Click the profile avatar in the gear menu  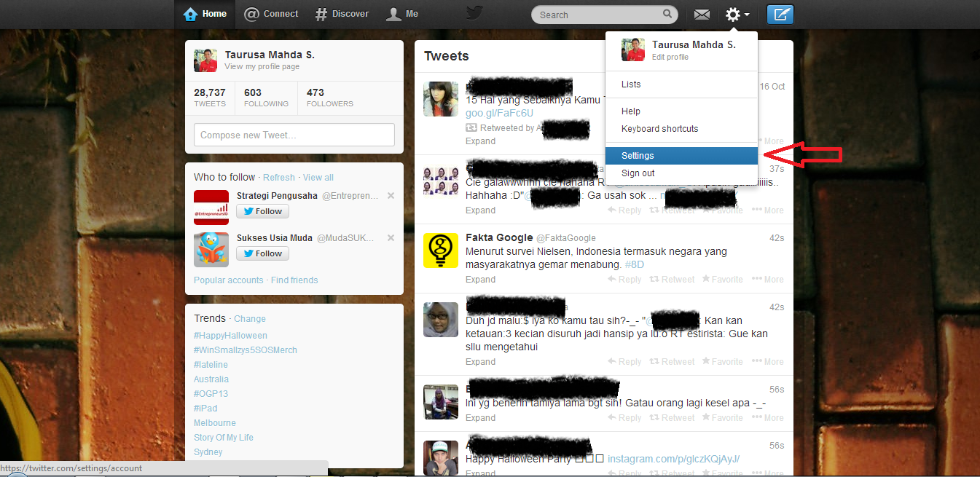pos(633,50)
